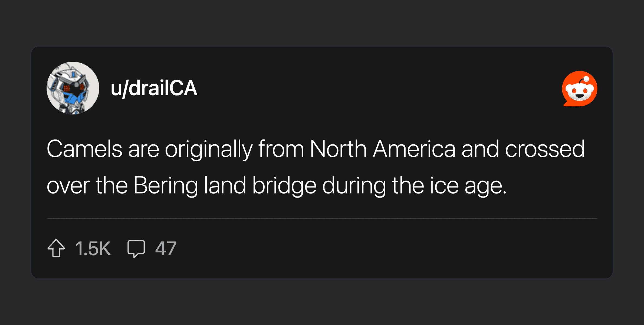644x325 pixels.
Task: Click "Bering" in the post text
Action: coord(165,186)
